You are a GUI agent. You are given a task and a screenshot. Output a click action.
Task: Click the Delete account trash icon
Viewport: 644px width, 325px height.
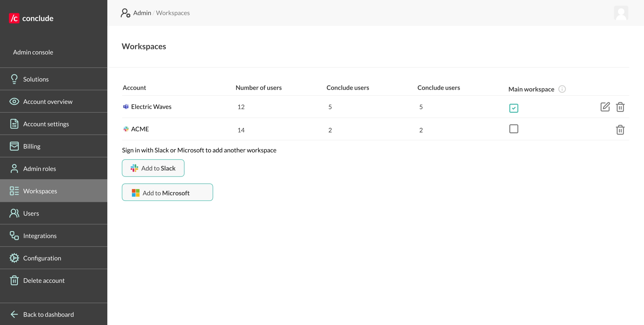tap(14, 280)
